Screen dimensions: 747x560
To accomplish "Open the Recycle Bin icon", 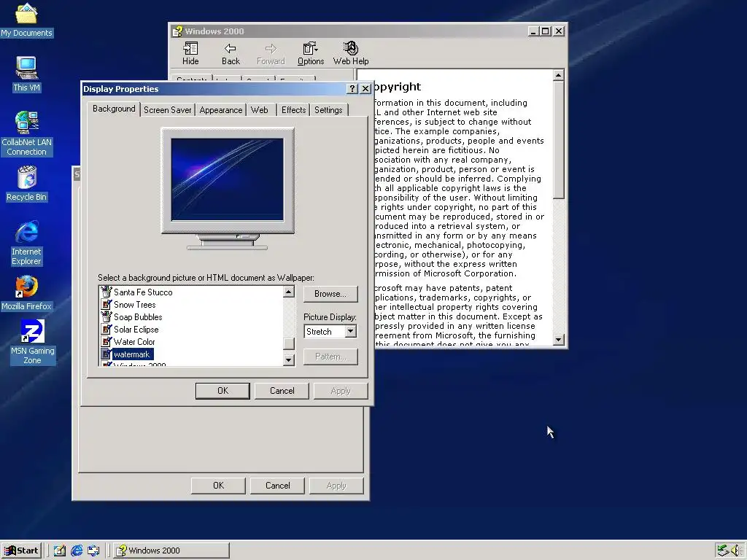I will coord(26,184).
